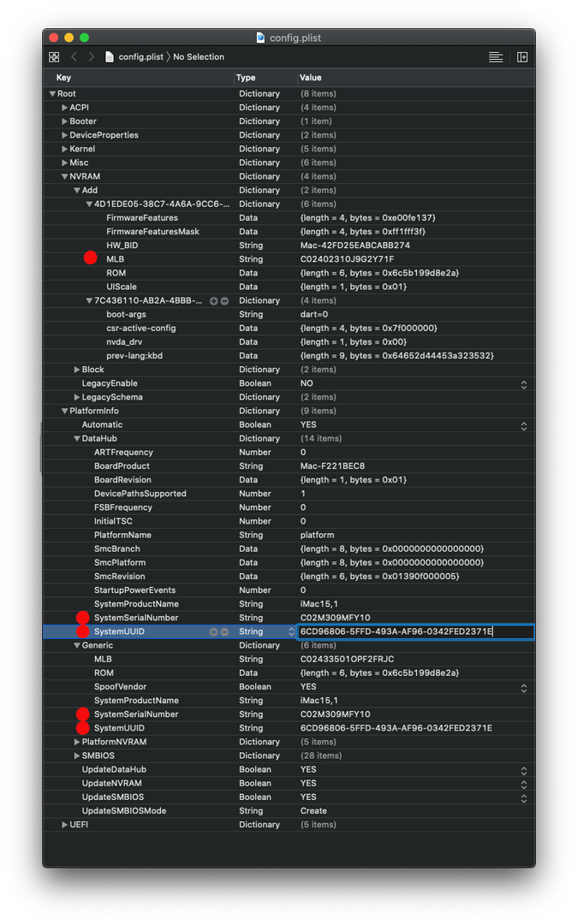Screen dimensions: 578x924
Task: Click the minus button on SystemUUID row
Action: click(x=224, y=632)
